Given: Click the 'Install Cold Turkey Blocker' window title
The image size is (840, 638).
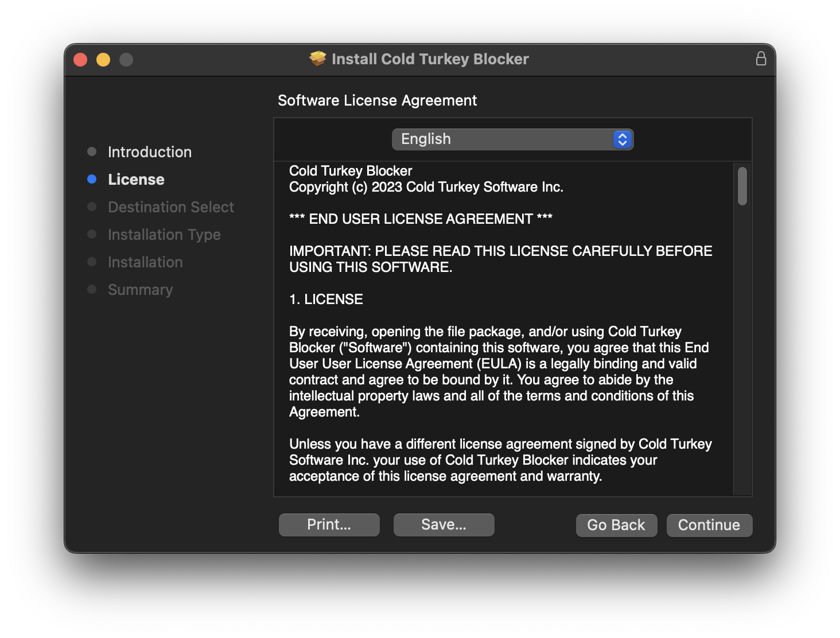Looking at the screenshot, I should point(430,59).
